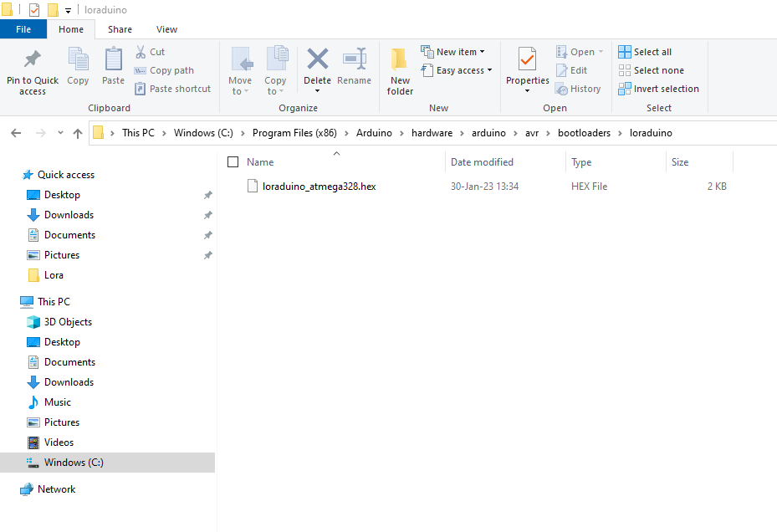Click the forward navigation arrow
The width and height of the screenshot is (777, 532).
coord(41,133)
